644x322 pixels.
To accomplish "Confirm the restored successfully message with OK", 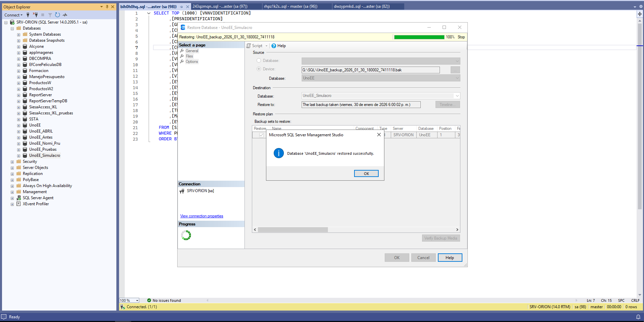I will (366, 174).
